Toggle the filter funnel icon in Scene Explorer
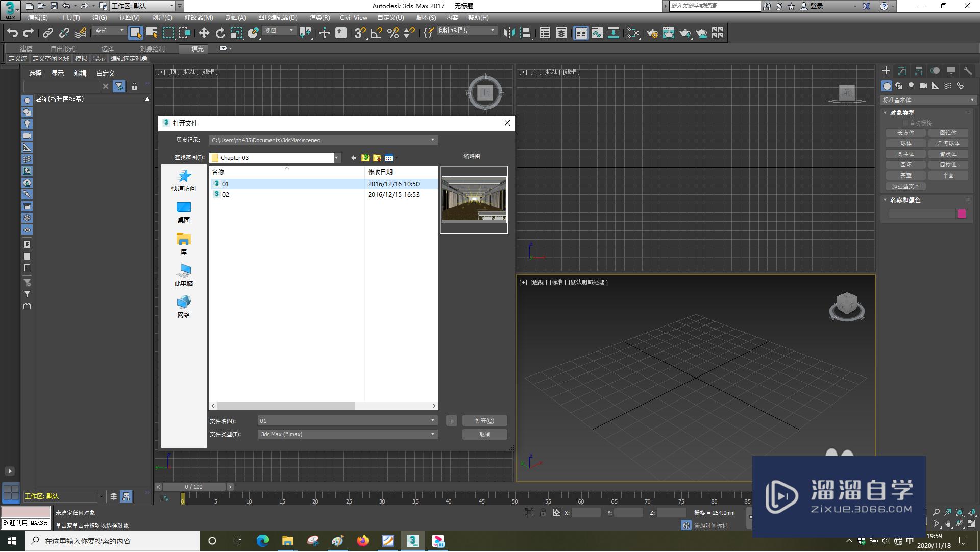 pyautogui.click(x=119, y=87)
